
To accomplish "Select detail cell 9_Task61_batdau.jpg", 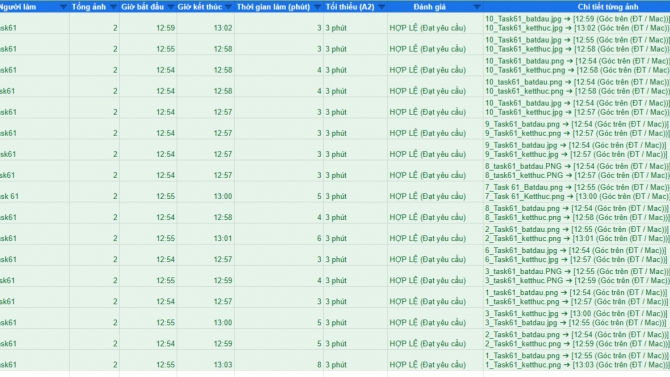I will (x=577, y=150).
